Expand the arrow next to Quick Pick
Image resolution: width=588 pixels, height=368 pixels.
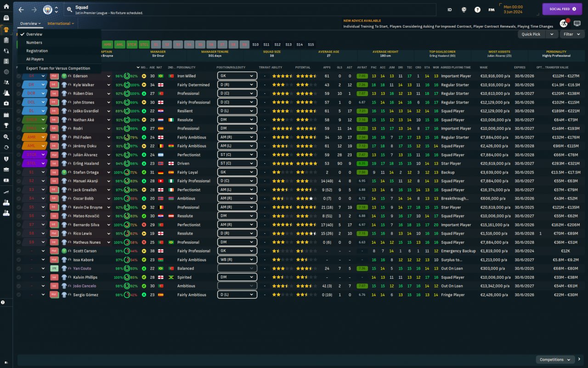click(551, 34)
